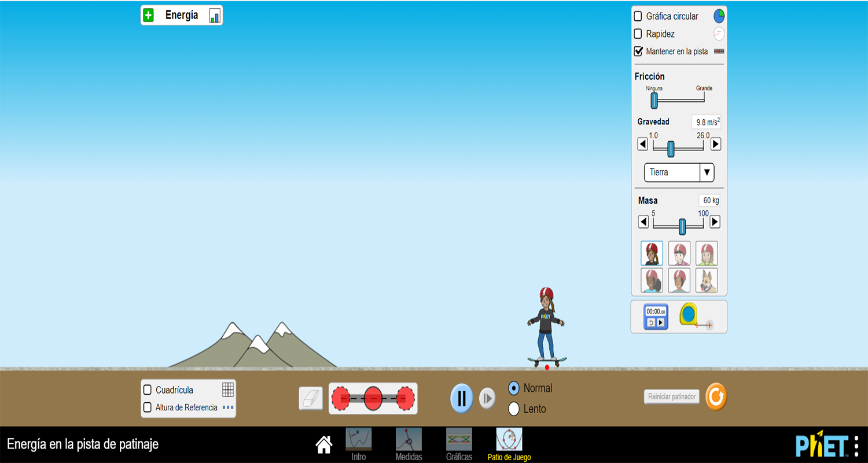Expand the Energía panel with the plus button
The width and height of the screenshot is (868, 463).
149,16
